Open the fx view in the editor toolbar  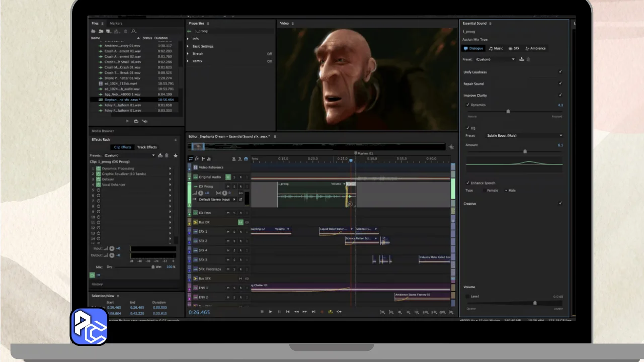tap(197, 159)
